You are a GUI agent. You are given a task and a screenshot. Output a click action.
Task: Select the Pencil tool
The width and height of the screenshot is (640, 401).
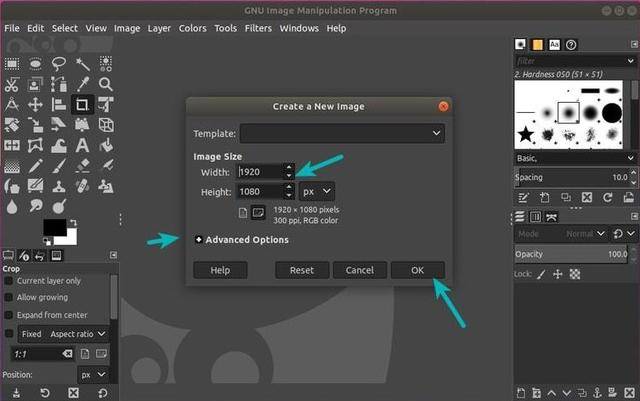pyautogui.click(x=36, y=166)
